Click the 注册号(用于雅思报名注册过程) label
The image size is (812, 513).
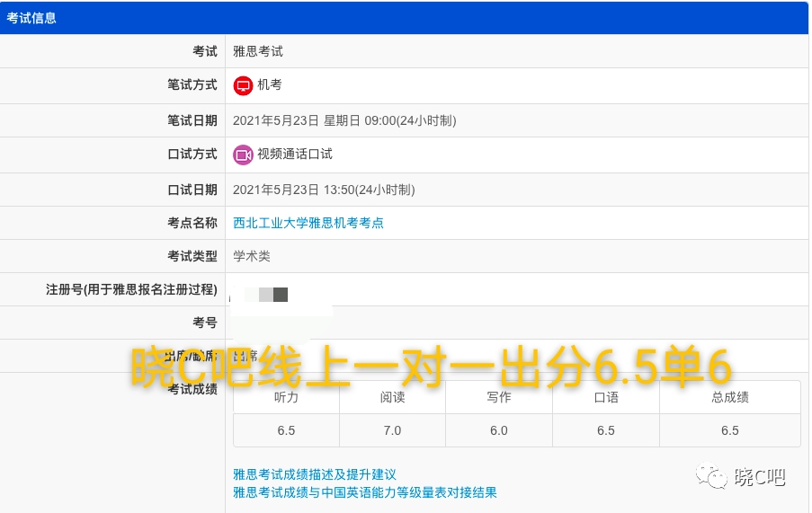[x=131, y=289]
